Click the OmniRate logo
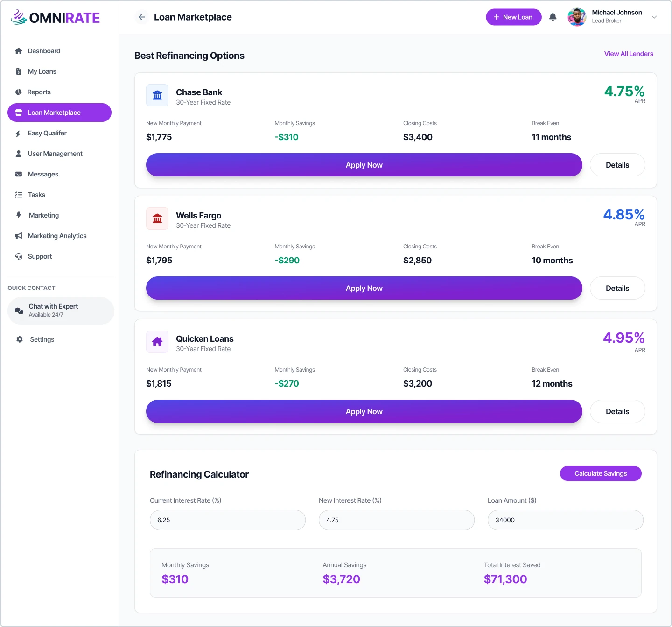Screen dimensions: 672x627 pos(56,17)
